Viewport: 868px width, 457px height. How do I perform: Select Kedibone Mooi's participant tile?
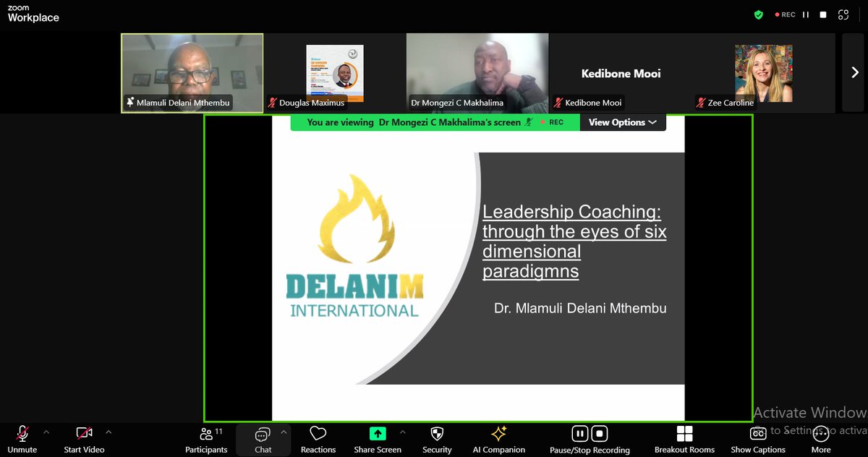pyautogui.click(x=621, y=73)
